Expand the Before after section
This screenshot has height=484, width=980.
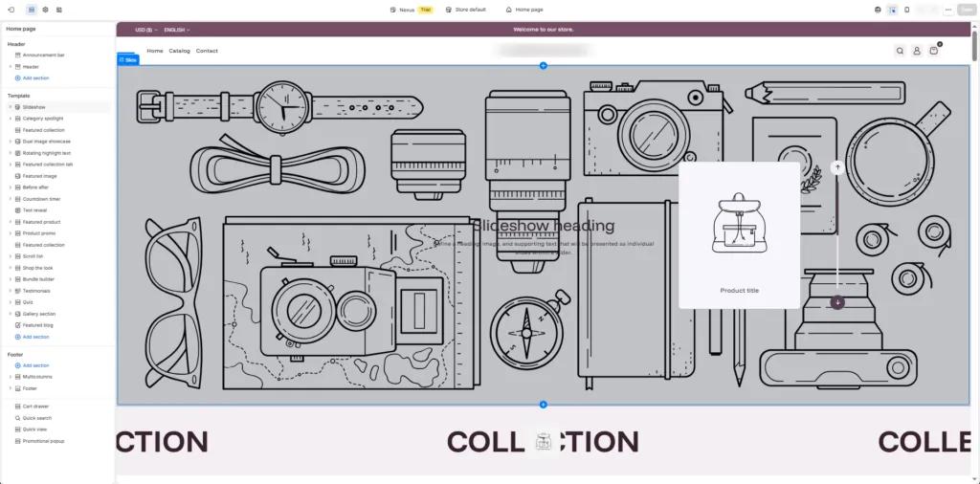pos(10,187)
